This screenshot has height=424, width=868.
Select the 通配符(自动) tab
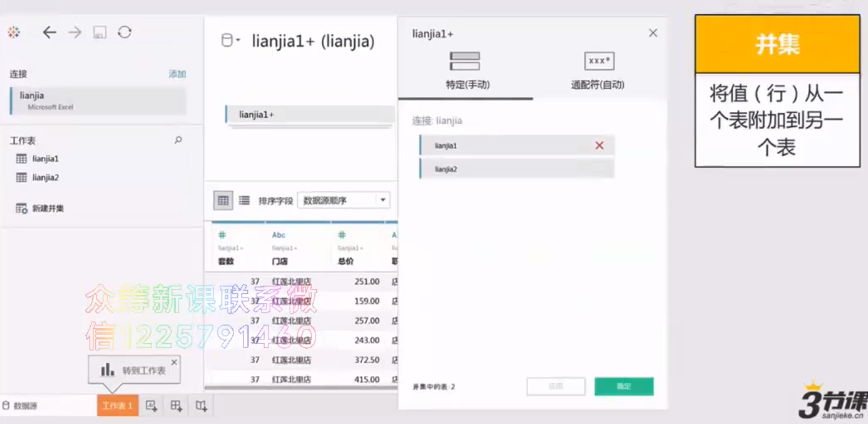598,70
